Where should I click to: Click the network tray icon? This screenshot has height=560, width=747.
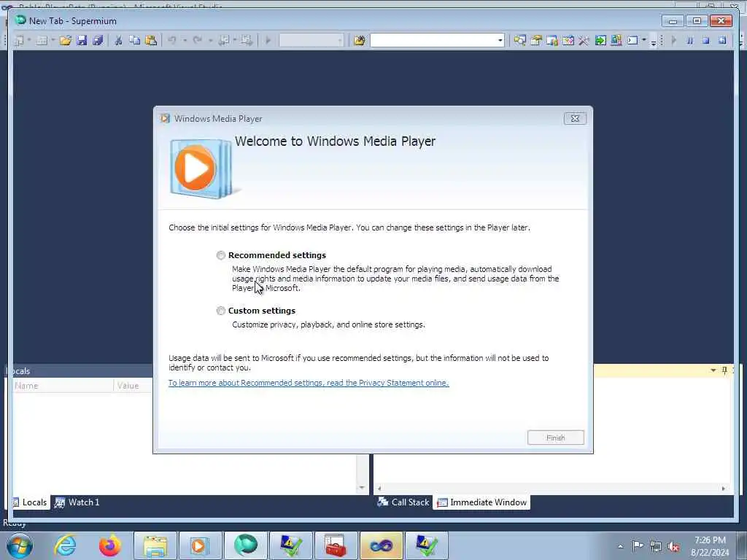(656, 546)
